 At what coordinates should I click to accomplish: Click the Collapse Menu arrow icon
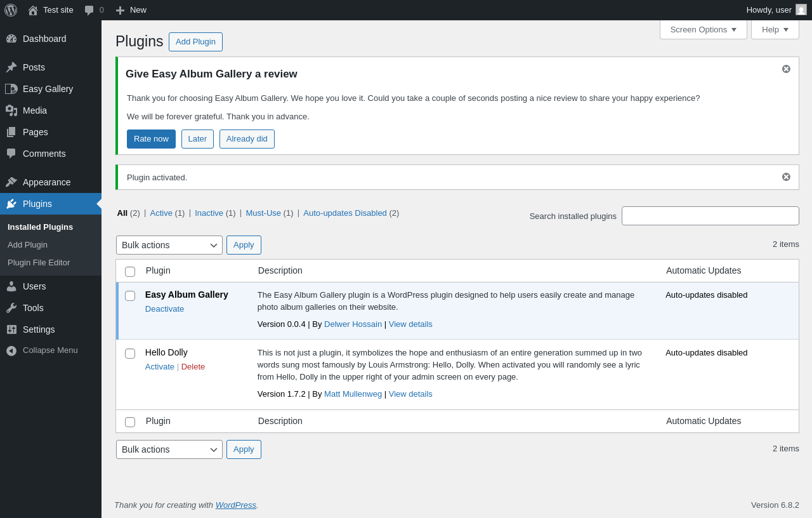(11, 350)
